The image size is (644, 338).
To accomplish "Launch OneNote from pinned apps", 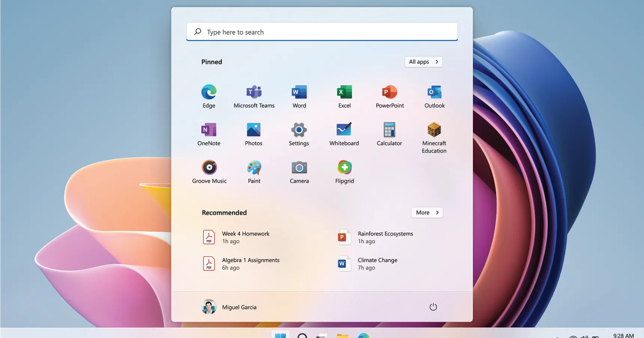I will [209, 130].
